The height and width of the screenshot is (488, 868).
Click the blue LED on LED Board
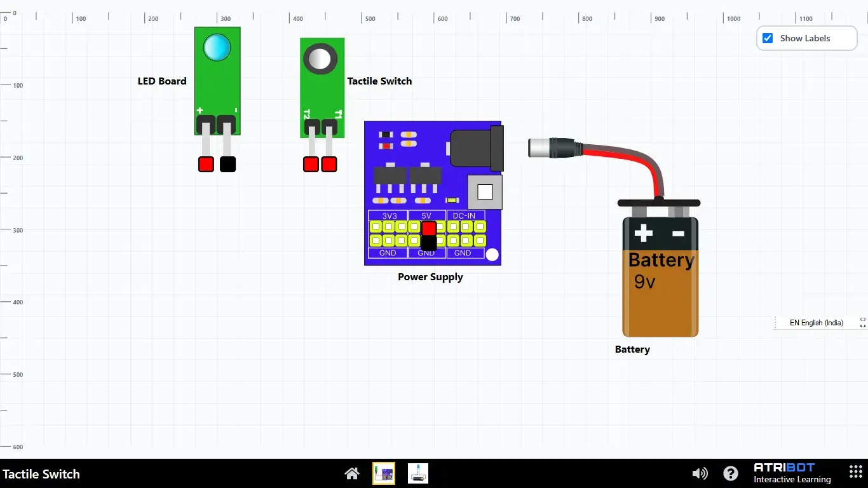[x=217, y=48]
